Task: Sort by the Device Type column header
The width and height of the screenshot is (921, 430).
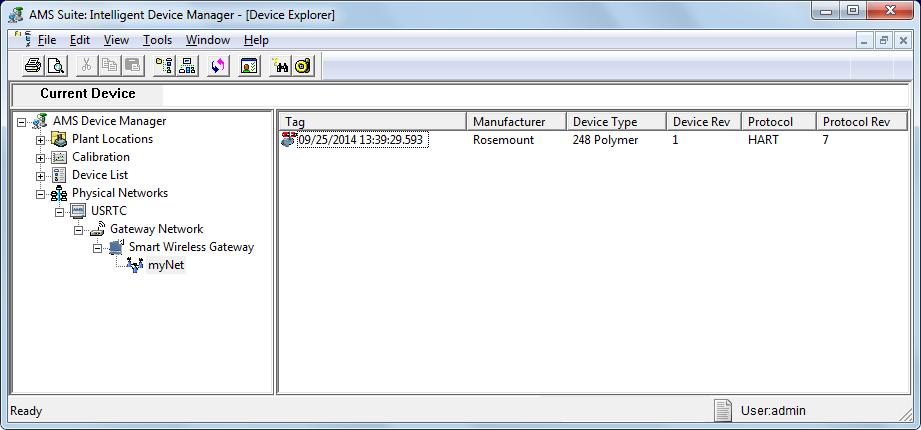Action: coord(616,122)
